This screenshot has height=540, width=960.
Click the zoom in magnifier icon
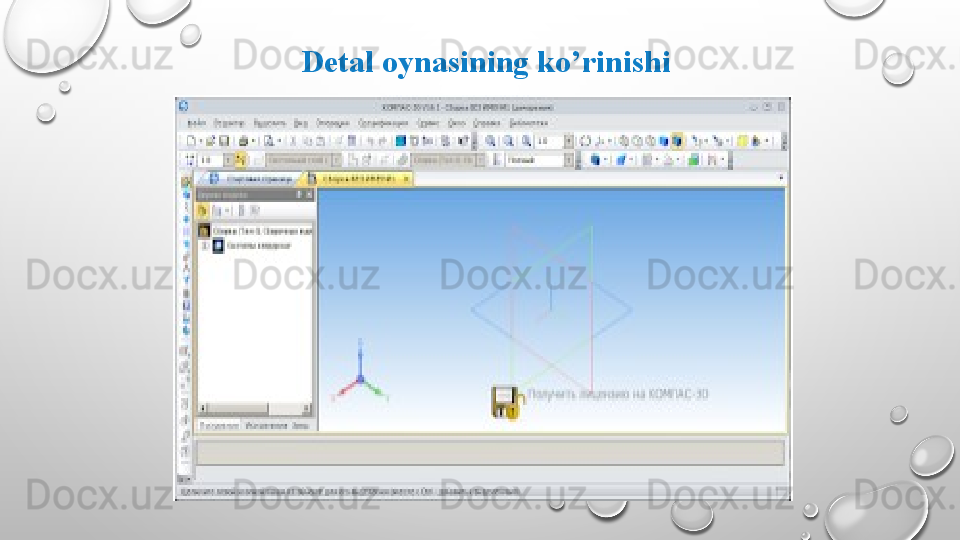[x=491, y=141]
